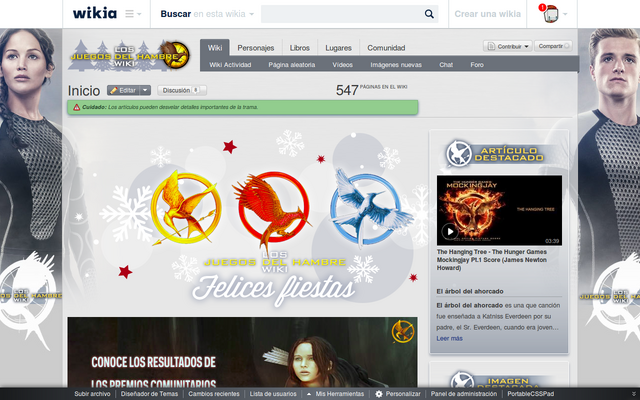Viewport: 640px width, 400px height.
Task: Click the '547' pages count
Action: pos(347,90)
